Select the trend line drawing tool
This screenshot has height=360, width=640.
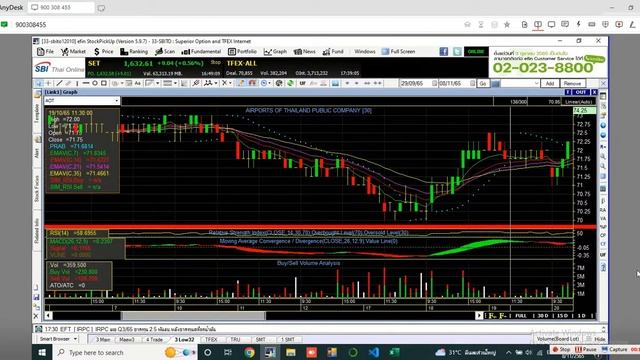pos(60,83)
